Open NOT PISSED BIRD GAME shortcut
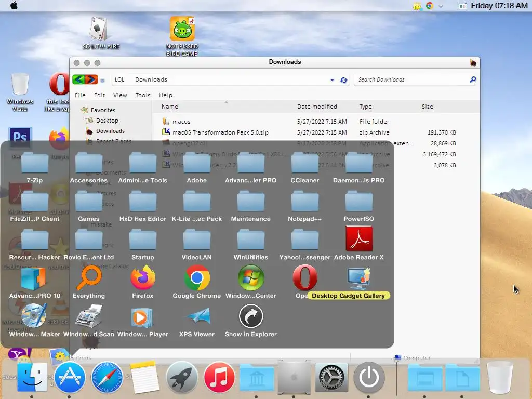The image size is (532, 399). pyautogui.click(x=182, y=36)
